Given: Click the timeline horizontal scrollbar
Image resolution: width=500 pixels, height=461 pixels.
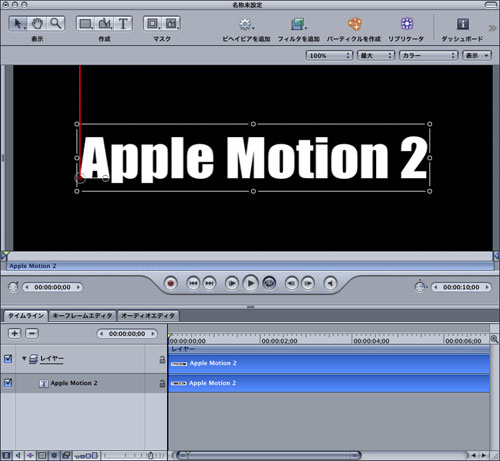Looking at the screenshot, I should [269, 455].
